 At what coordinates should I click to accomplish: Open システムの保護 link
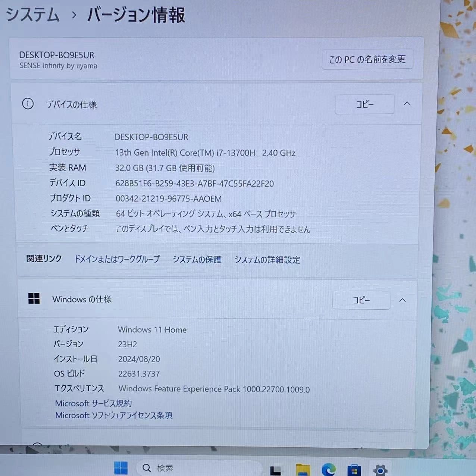point(197,259)
